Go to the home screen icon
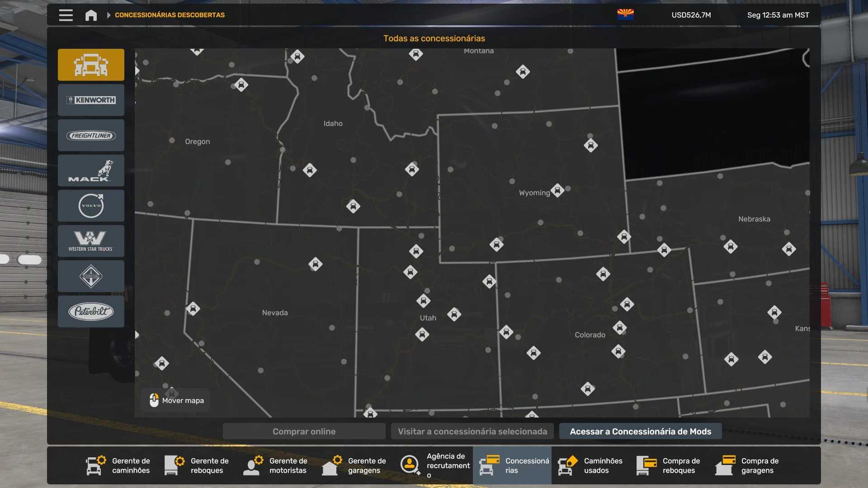Viewport: 868px width, 488px height. point(91,15)
